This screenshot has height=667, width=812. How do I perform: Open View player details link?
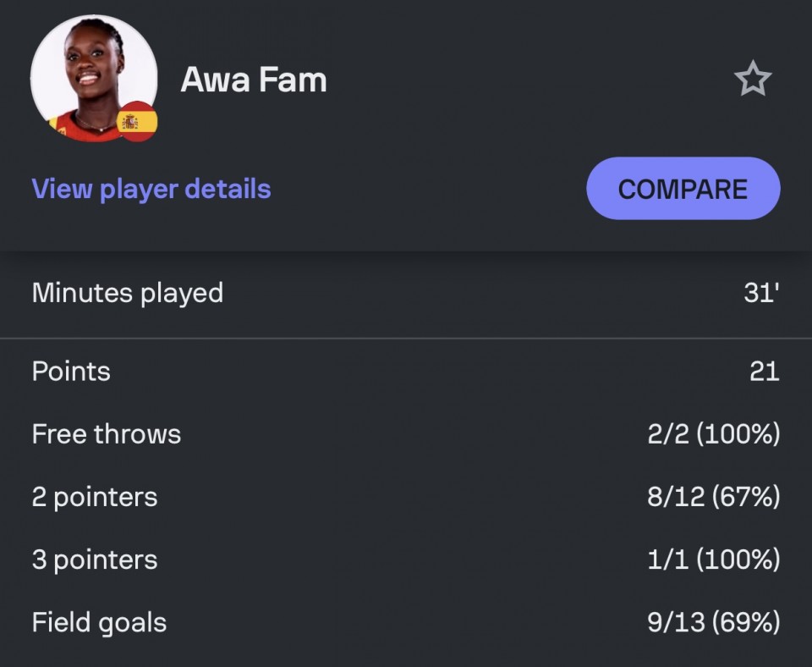pos(151,189)
